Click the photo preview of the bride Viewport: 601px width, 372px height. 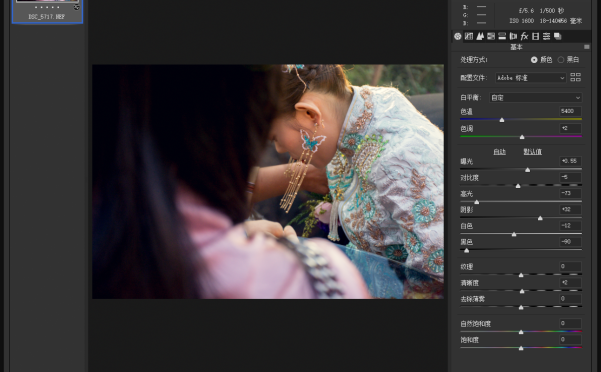click(x=268, y=182)
